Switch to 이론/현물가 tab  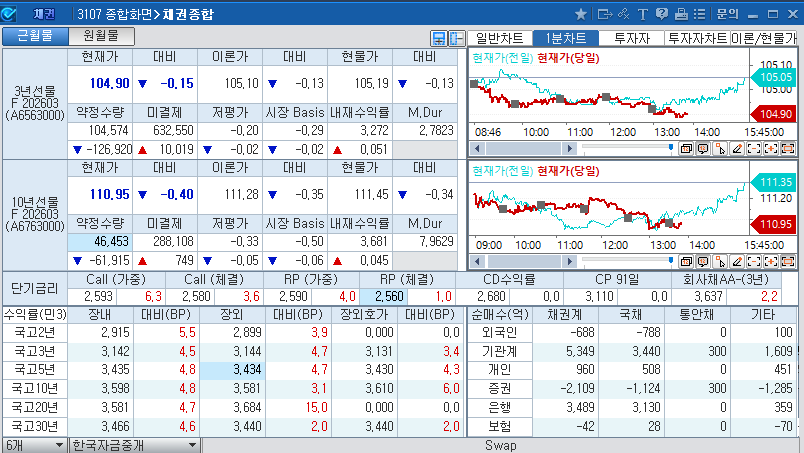(x=764, y=38)
